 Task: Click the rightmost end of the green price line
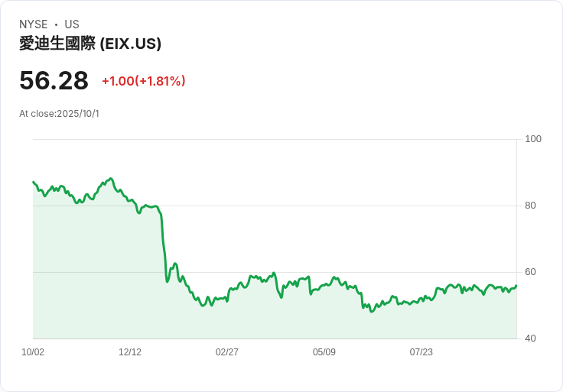click(x=516, y=286)
